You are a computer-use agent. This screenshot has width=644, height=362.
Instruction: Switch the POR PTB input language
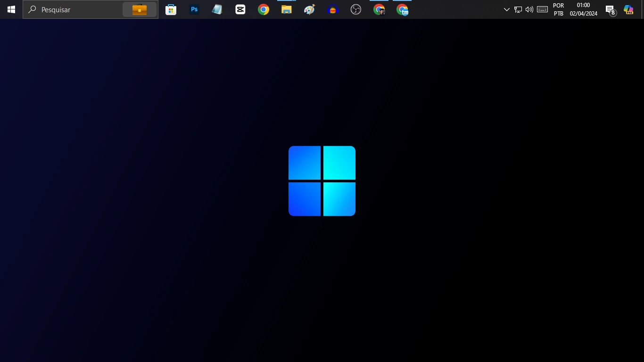[558, 9]
